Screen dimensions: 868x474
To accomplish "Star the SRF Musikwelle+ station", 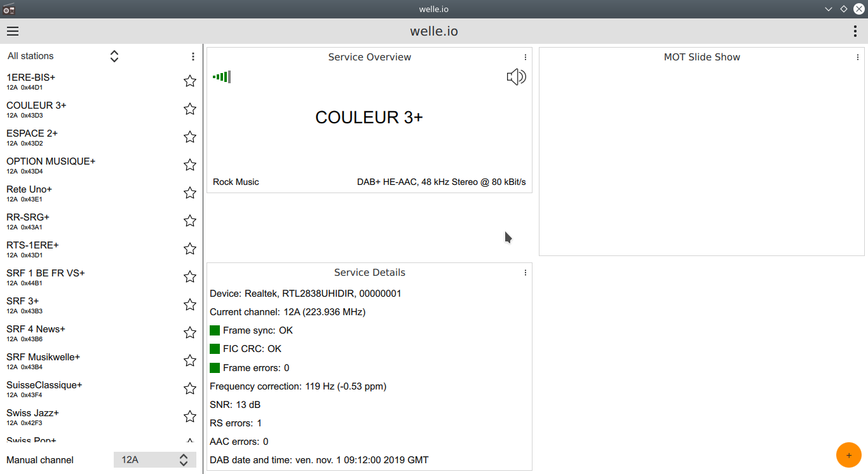I will [x=190, y=360].
